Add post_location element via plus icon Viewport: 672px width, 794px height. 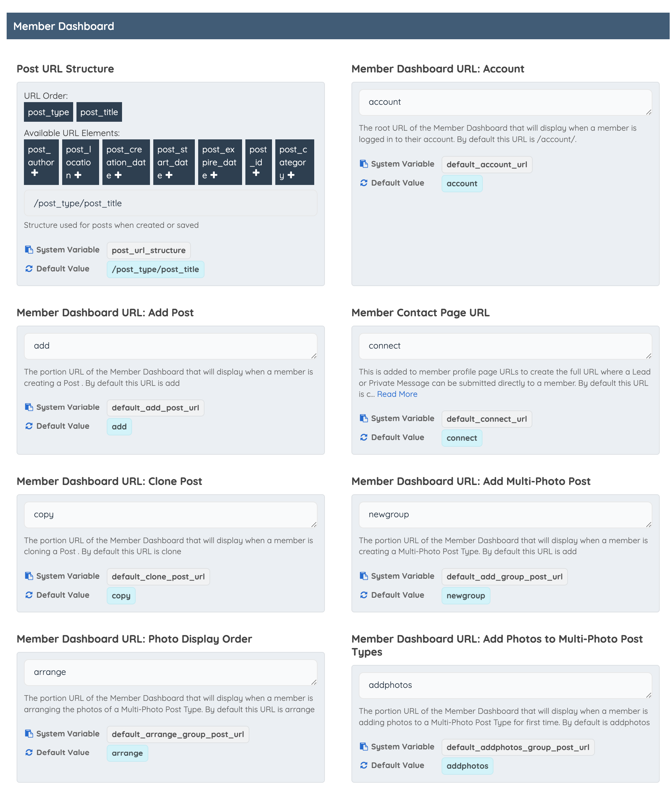[78, 175]
